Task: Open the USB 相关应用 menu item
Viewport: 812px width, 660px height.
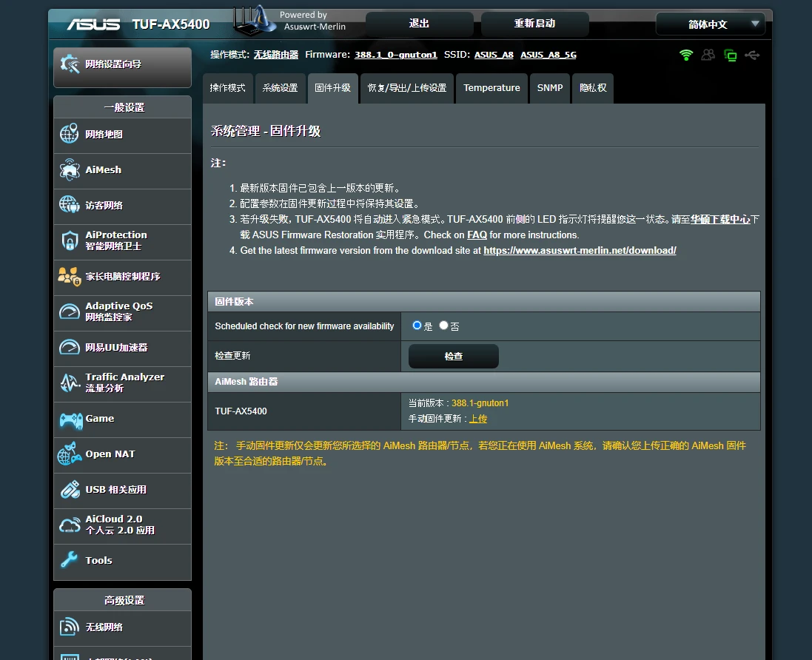Action: point(123,491)
